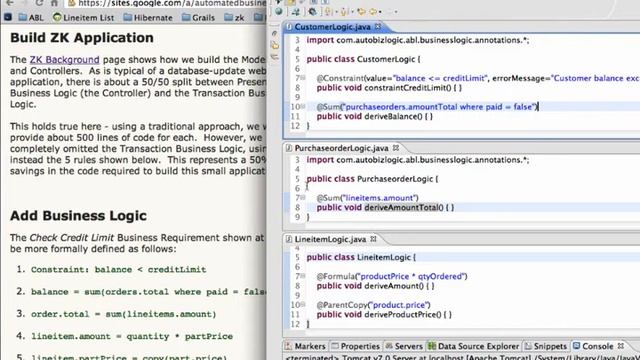Select the LineitemLogic.java editor tab
The image size is (640, 360).
[x=330, y=239]
